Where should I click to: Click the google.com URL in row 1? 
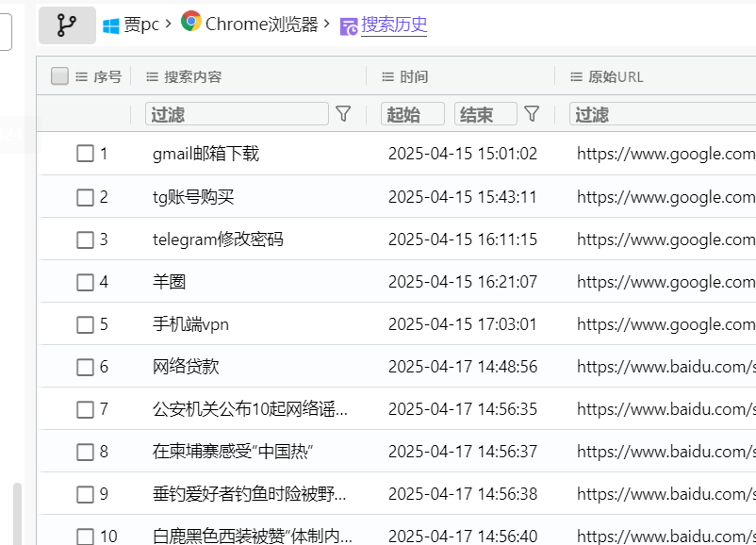tap(666, 154)
